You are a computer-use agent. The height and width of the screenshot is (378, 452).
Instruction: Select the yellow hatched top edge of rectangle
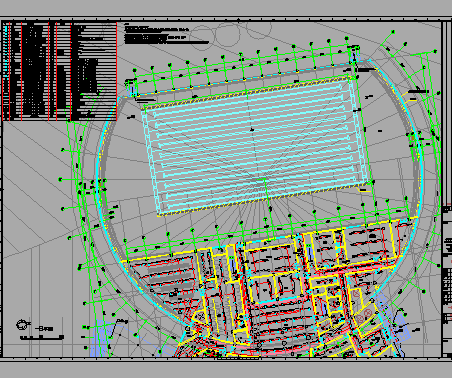pos(246,91)
